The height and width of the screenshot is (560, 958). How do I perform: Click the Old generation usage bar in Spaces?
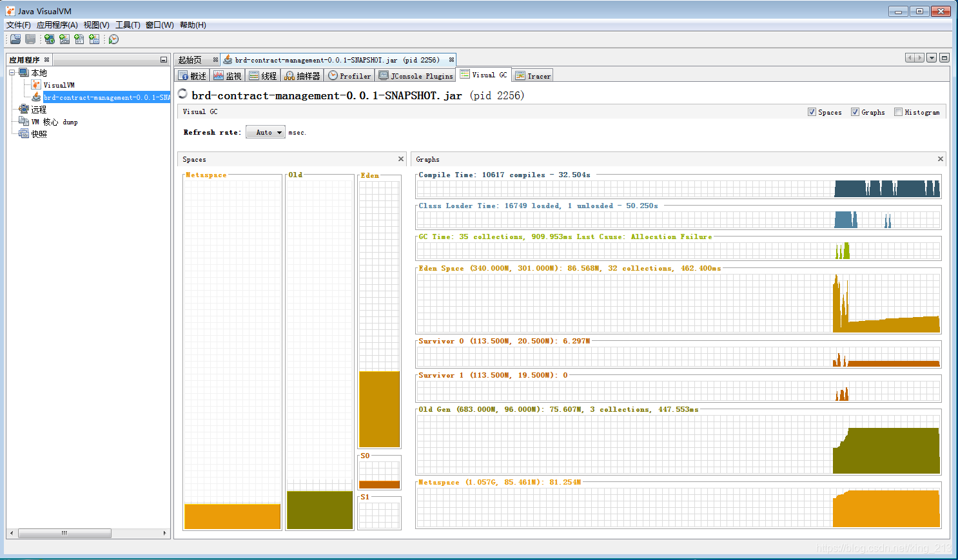click(320, 510)
